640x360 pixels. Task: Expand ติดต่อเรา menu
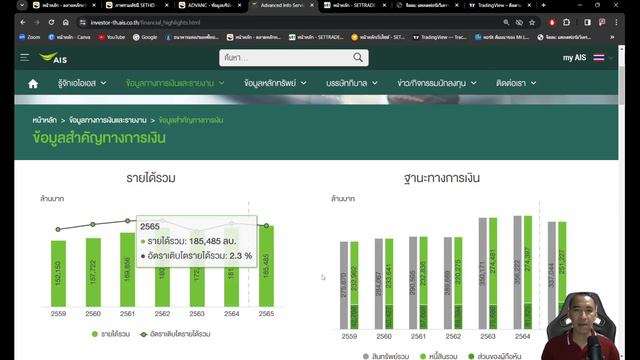point(516,83)
